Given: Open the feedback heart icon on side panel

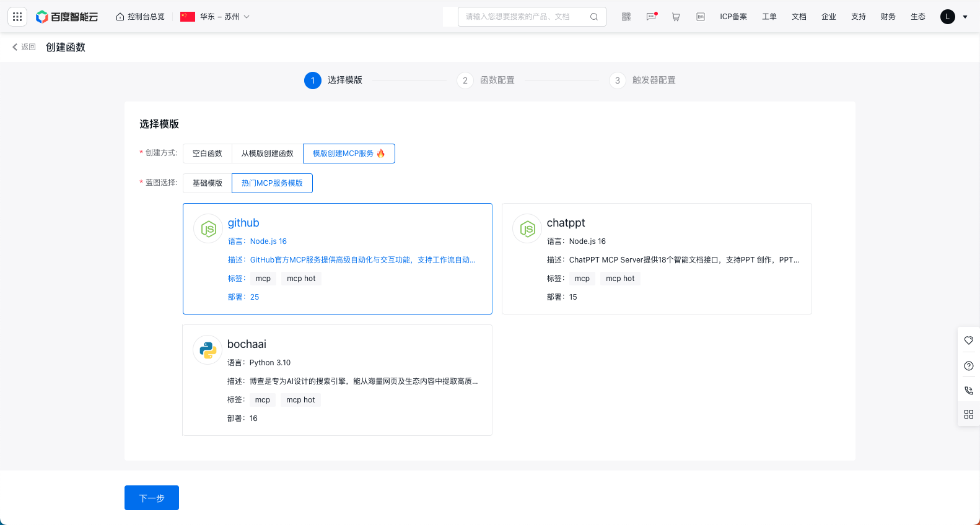Looking at the screenshot, I should [x=969, y=341].
